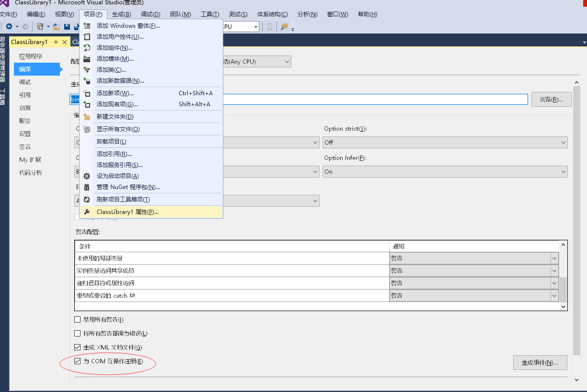Click the 生成事件(N)... button
The image size is (587, 392).
click(x=540, y=362)
